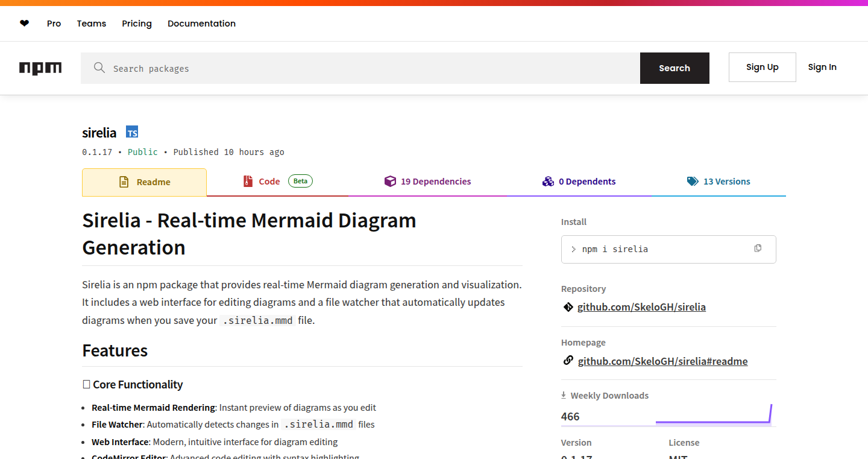
Task: Click the 466 weekly downloads value
Action: [x=570, y=416]
